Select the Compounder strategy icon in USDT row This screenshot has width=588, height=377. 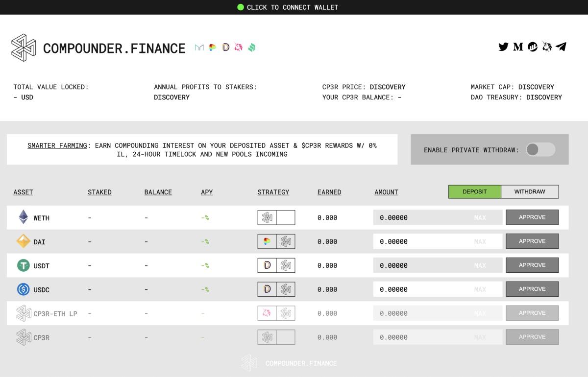(x=286, y=265)
